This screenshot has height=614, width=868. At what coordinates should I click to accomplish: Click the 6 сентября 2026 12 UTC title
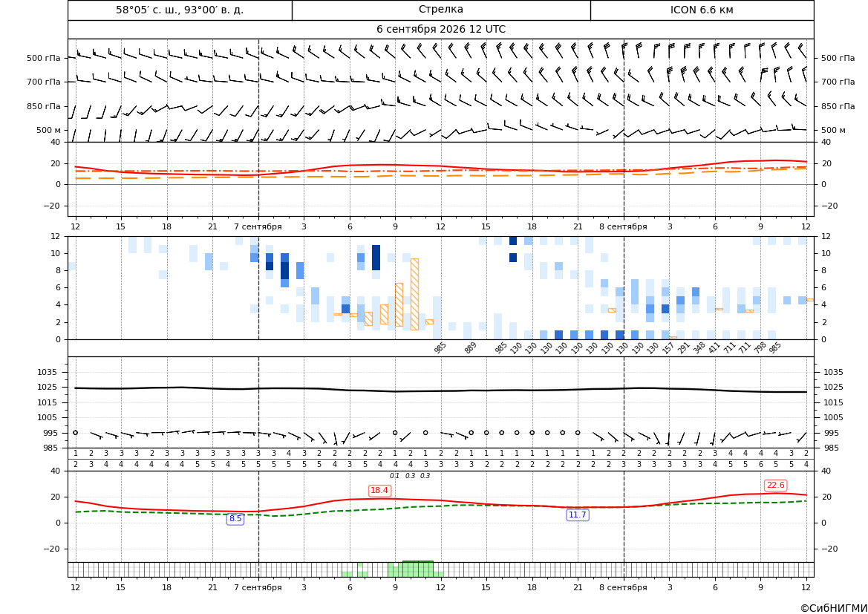pyautogui.click(x=441, y=30)
